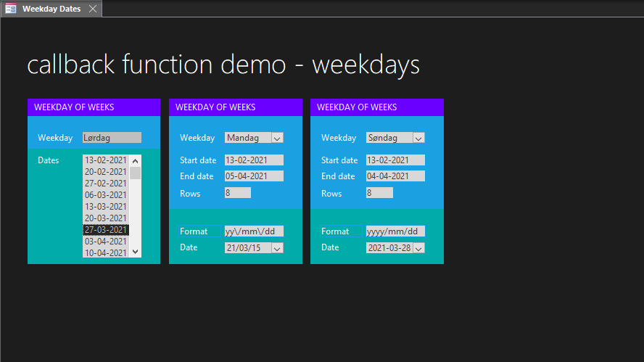Click the highlighted 27-03-2021 list entry

click(x=105, y=230)
